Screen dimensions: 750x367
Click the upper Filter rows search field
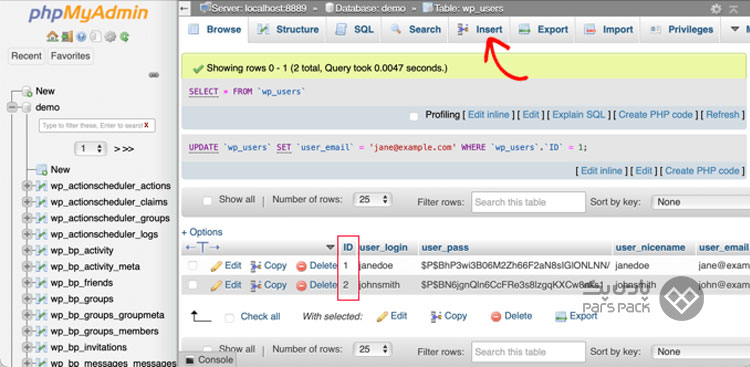[x=528, y=202]
